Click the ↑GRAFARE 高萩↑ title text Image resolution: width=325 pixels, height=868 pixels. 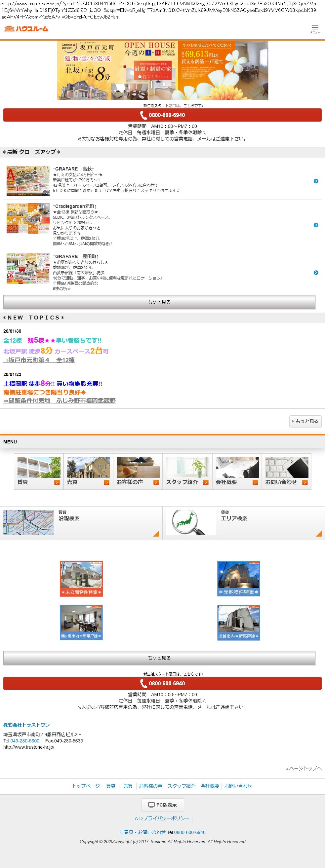point(73,169)
